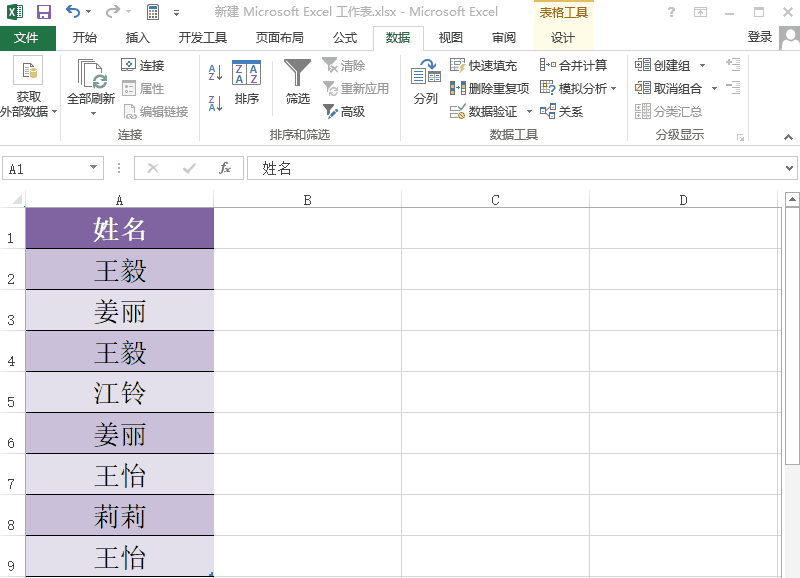Expand the 取消组合 dropdown arrow

click(x=714, y=88)
